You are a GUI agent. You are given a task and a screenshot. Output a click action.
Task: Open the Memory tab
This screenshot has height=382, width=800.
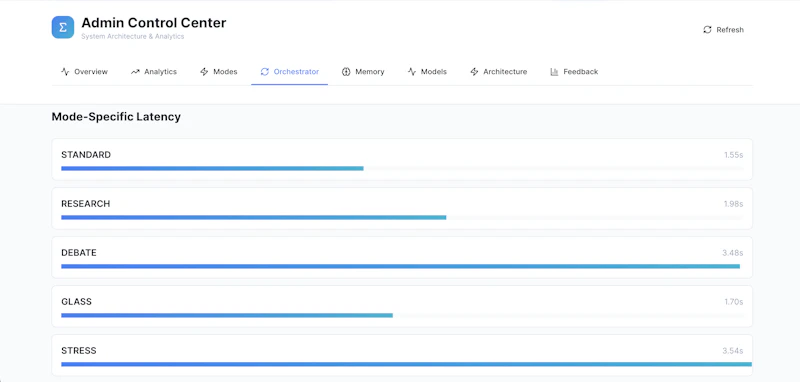coord(363,71)
